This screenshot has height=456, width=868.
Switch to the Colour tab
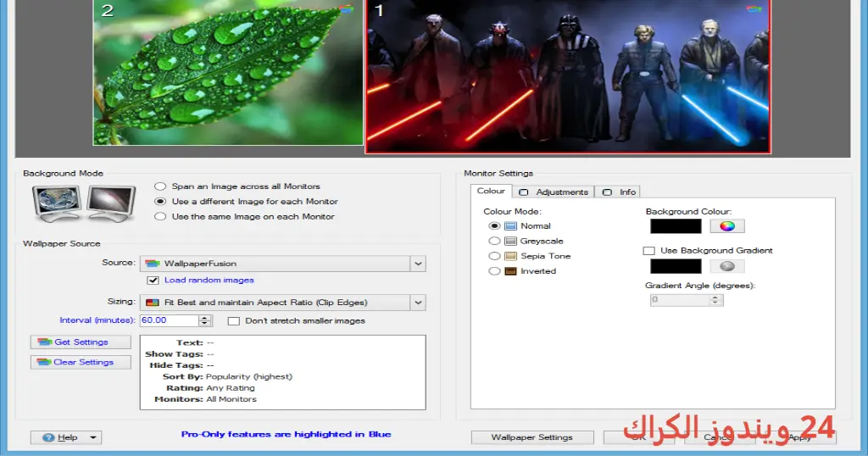491,191
